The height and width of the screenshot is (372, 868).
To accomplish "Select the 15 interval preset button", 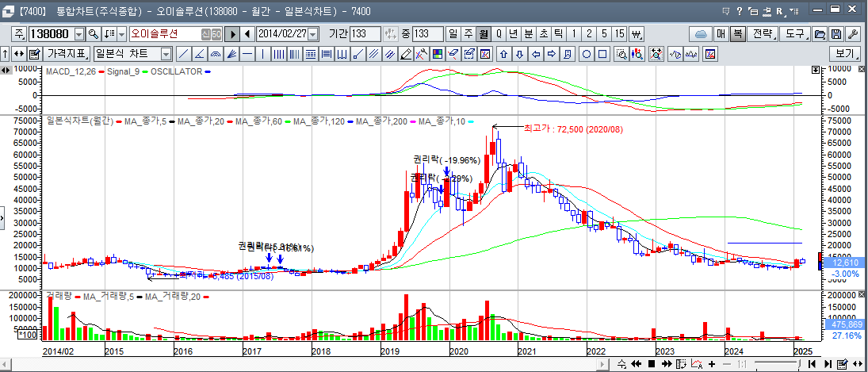I will coord(620,34).
